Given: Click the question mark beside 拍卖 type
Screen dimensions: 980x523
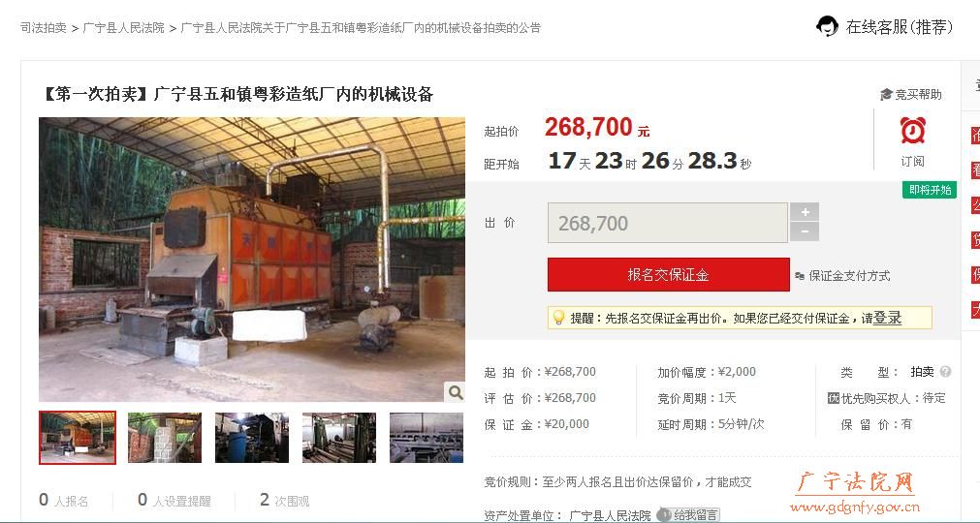Looking at the screenshot, I should [945, 371].
